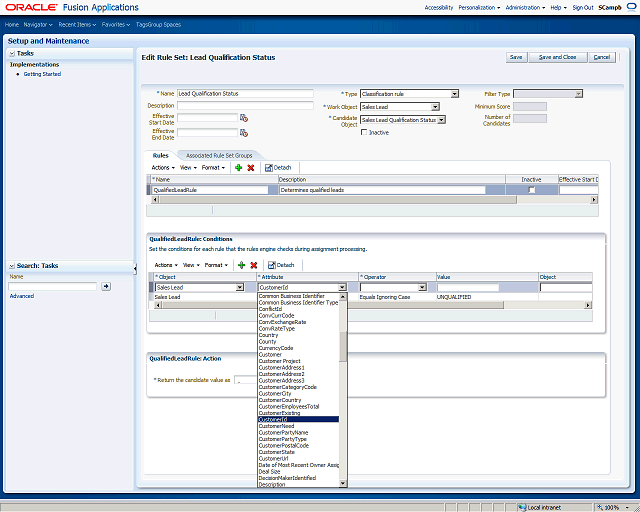Delete condition with red X icon

click(x=253, y=265)
